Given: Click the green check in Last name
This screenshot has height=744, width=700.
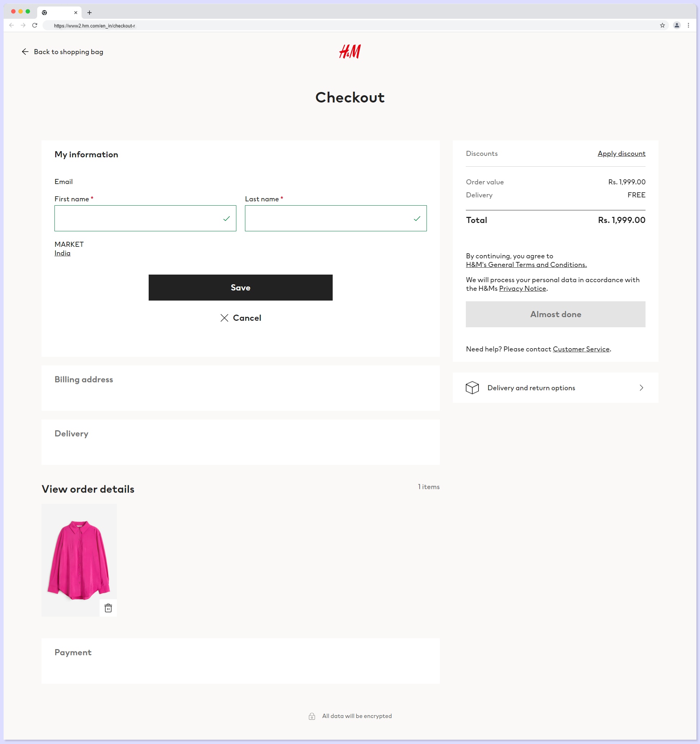Looking at the screenshot, I should (x=417, y=219).
